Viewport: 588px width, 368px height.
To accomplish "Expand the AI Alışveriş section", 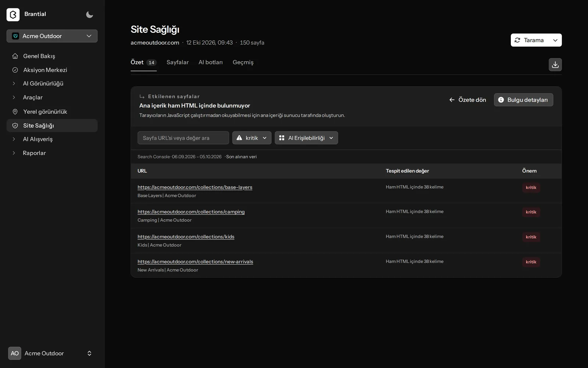I will point(52,139).
